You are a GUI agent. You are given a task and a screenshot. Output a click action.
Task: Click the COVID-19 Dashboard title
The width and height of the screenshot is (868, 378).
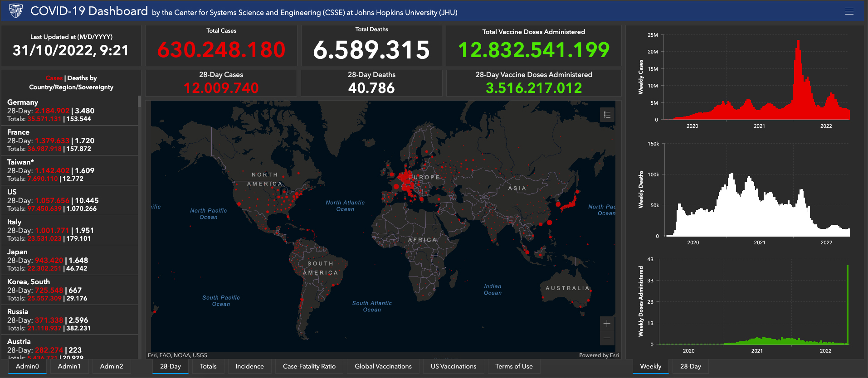[x=89, y=11]
